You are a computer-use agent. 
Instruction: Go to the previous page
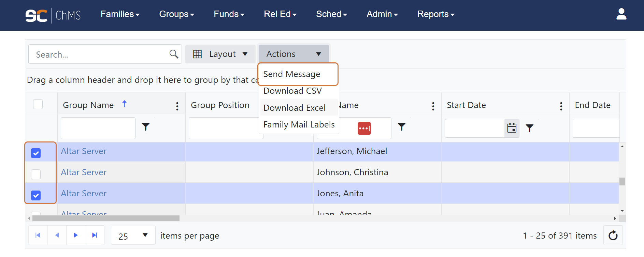click(57, 235)
